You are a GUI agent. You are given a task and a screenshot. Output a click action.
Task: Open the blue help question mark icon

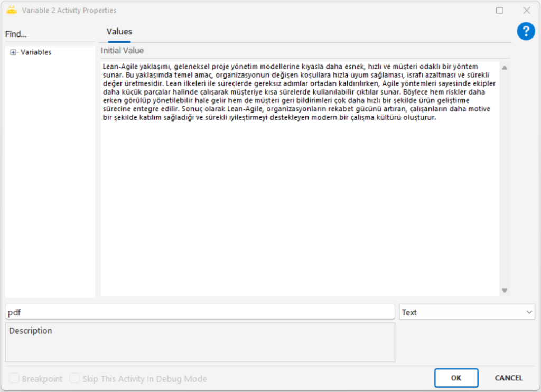click(x=526, y=32)
